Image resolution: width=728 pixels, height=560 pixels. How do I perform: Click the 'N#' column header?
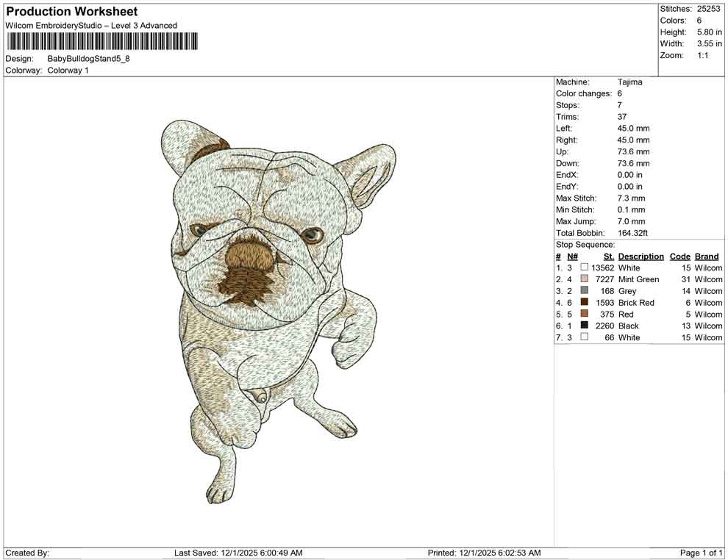point(572,256)
